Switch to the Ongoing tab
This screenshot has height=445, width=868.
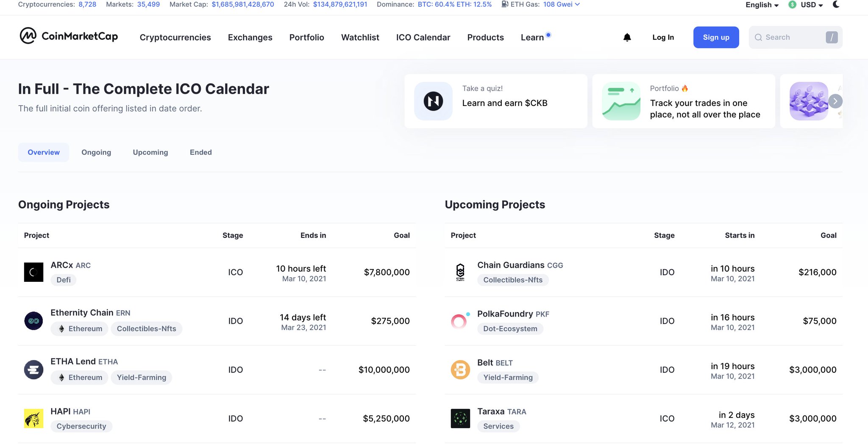(x=96, y=152)
